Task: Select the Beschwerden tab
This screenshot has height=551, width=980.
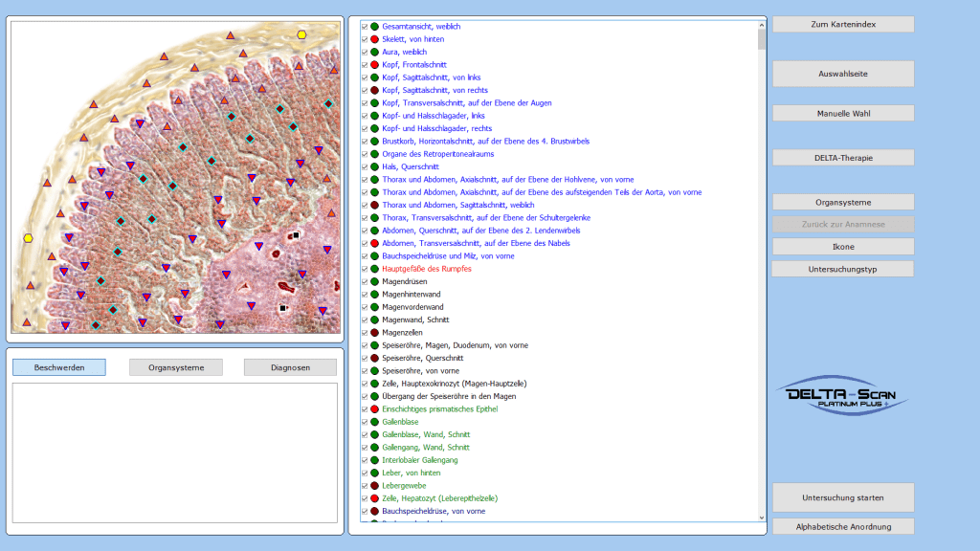Action: tap(59, 367)
